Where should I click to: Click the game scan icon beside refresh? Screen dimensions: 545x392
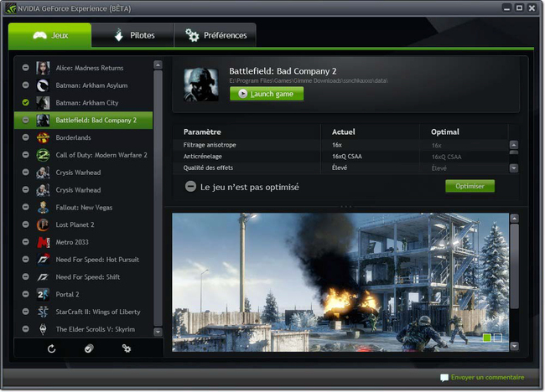coord(89,348)
